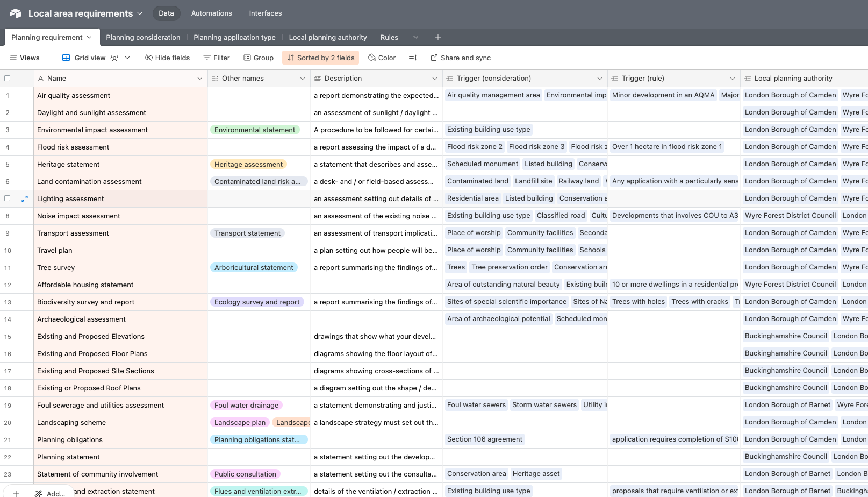Click pink Foul water drainage tag
This screenshot has height=497, width=868.
click(x=246, y=405)
